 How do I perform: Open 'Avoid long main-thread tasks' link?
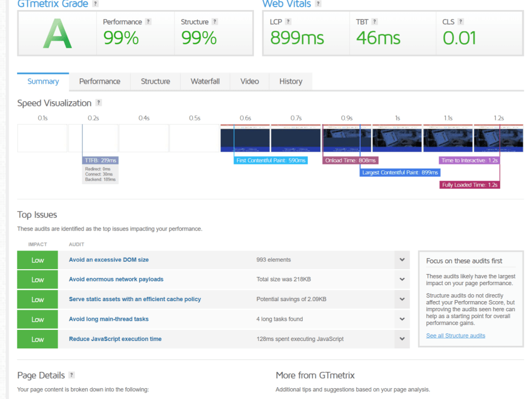(109, 319)
